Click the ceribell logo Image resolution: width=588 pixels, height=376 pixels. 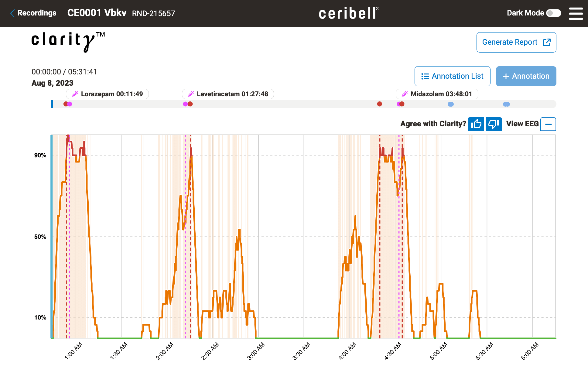click(349, 13)
